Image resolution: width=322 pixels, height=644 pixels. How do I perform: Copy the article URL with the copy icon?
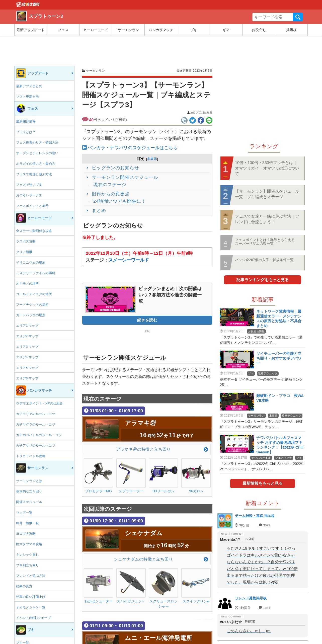184,120
